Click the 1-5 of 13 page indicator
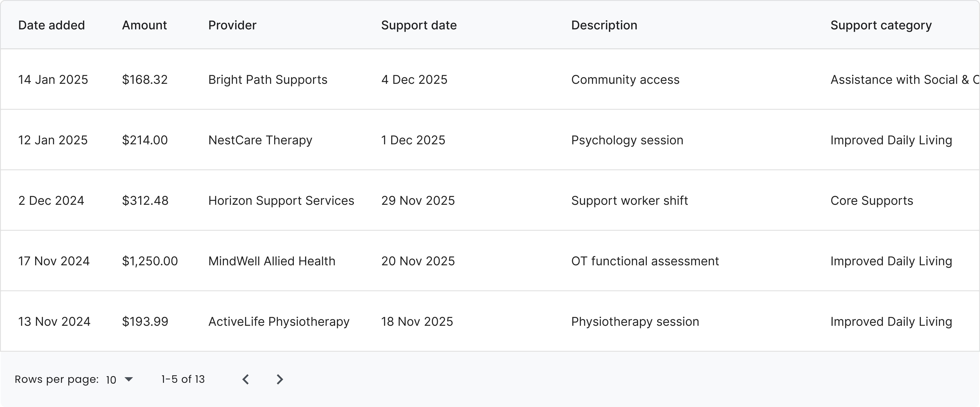Screen dimensions: 980x407 183,379
